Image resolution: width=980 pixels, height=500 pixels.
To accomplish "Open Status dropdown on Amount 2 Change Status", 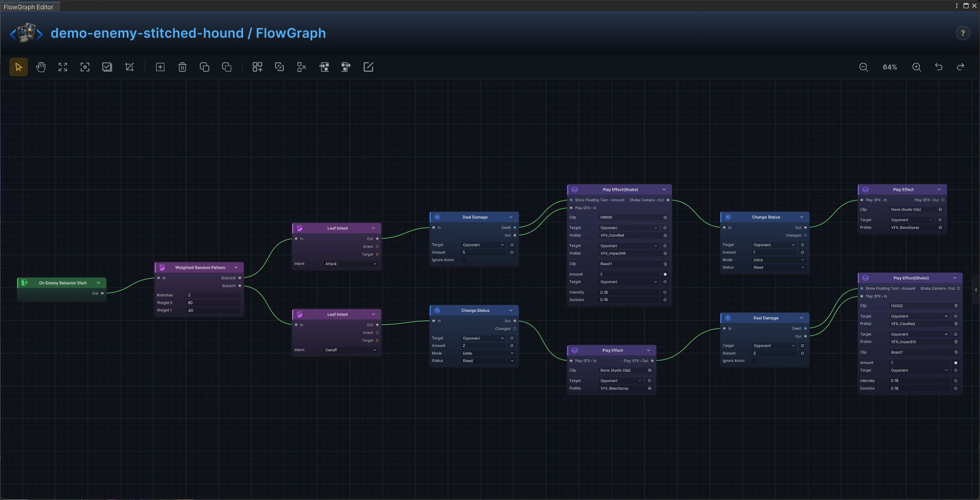I will coord(488,361).
